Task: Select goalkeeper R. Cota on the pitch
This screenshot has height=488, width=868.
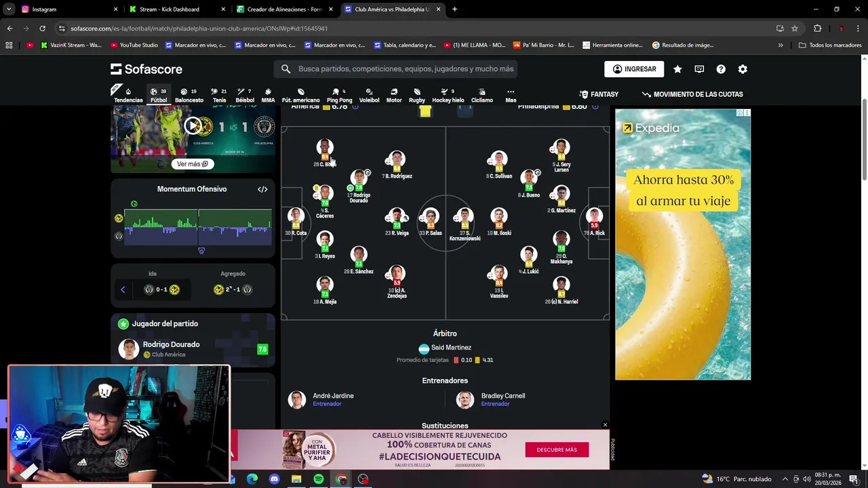Action: tap(296, 222)
